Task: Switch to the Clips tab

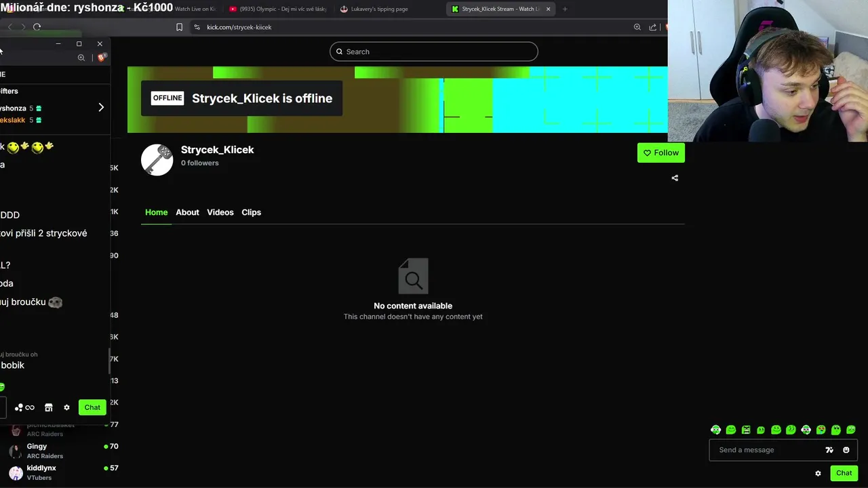Action: coord(251,212)
